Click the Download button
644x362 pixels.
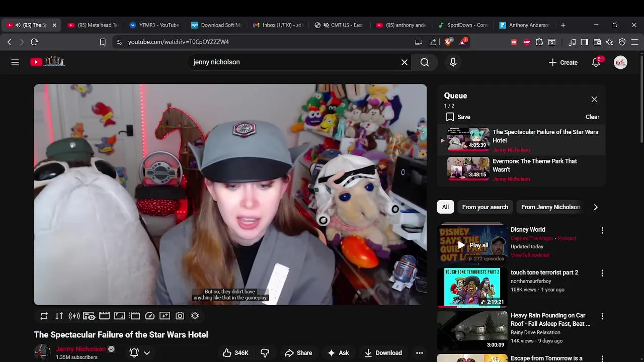click(383, 353)
